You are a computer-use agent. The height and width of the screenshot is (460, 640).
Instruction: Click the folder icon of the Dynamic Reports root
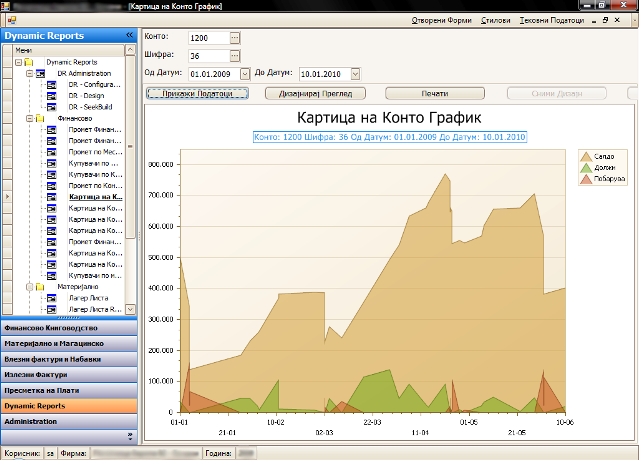point(29,62)
